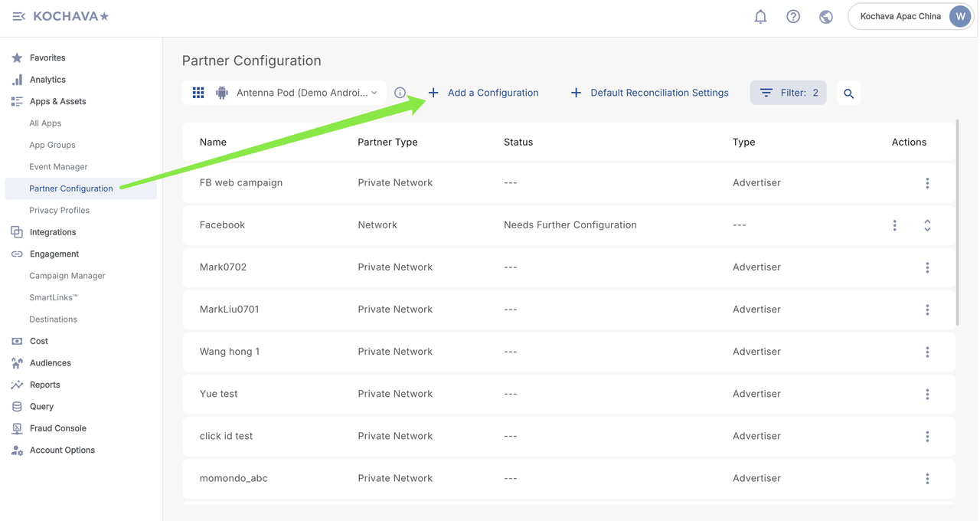This screenshot has height=521, width=980.
Task: Click the table's vertical scrollbar
Action: pyautogui.click(x=957, y=222)
